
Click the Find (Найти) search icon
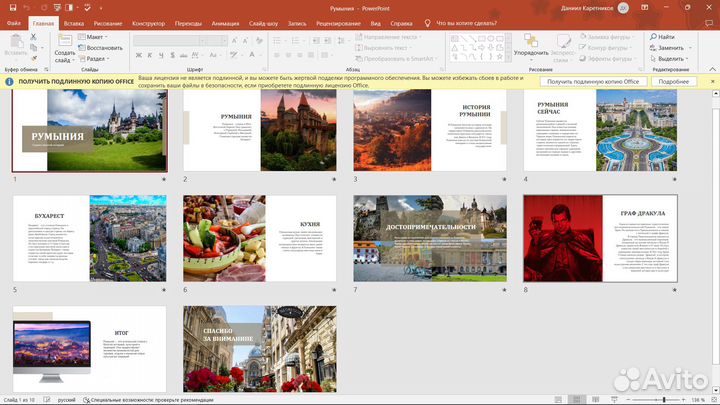[x=651, y=37]
